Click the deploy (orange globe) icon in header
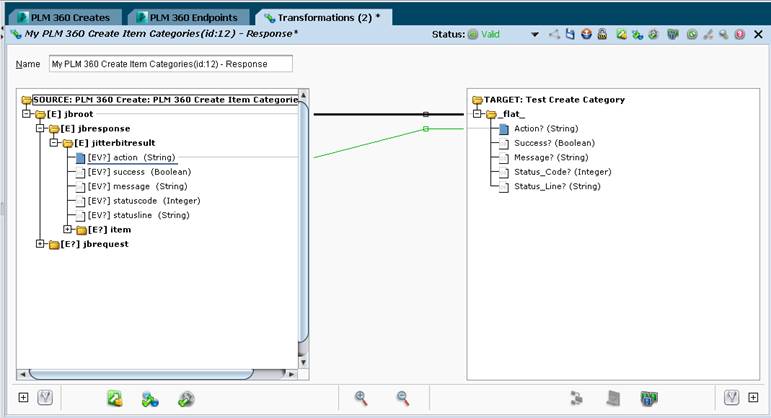This screenshot has width=771, height=418. pyautogui.click(x=586, y=34)
